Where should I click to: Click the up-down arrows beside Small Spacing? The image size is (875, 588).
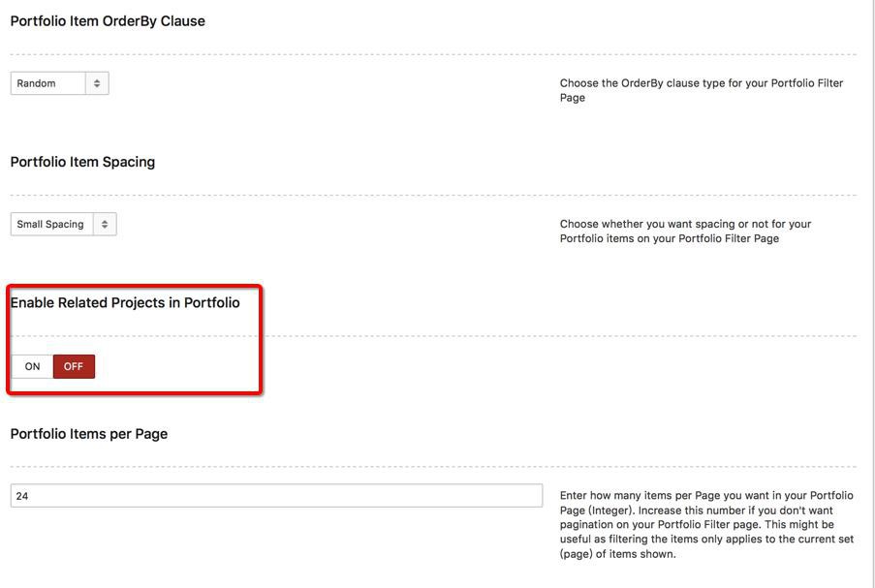pos(105,225)
